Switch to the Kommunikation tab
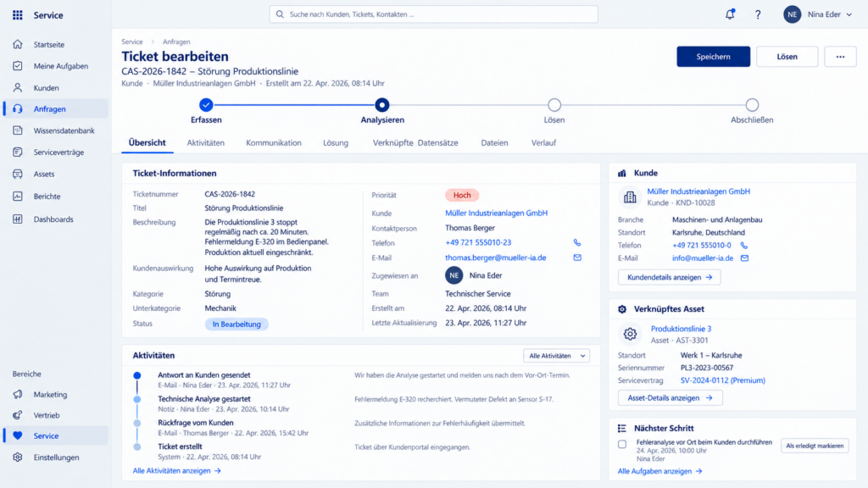868x488 pixels. pyautogui.click(x=274, y=142)
